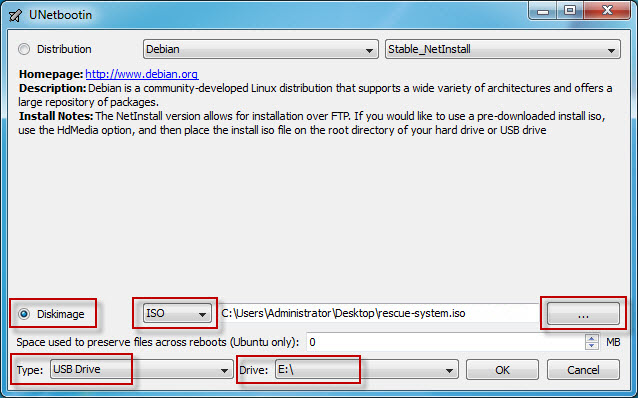Decrease persistence space with down arrow
Viewport: 638px width, 398px height.
(592, 346)
